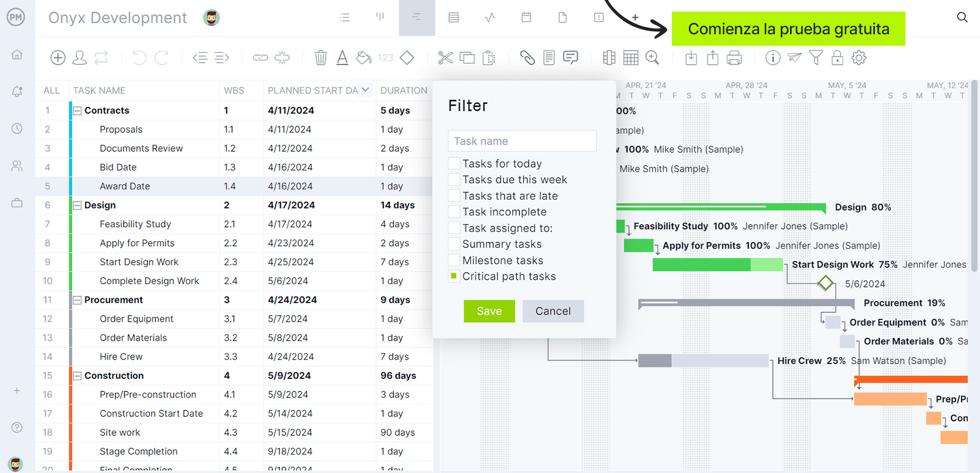
Task: Open the files view tab
Action: pyautogui.click(x=562, y=17)
